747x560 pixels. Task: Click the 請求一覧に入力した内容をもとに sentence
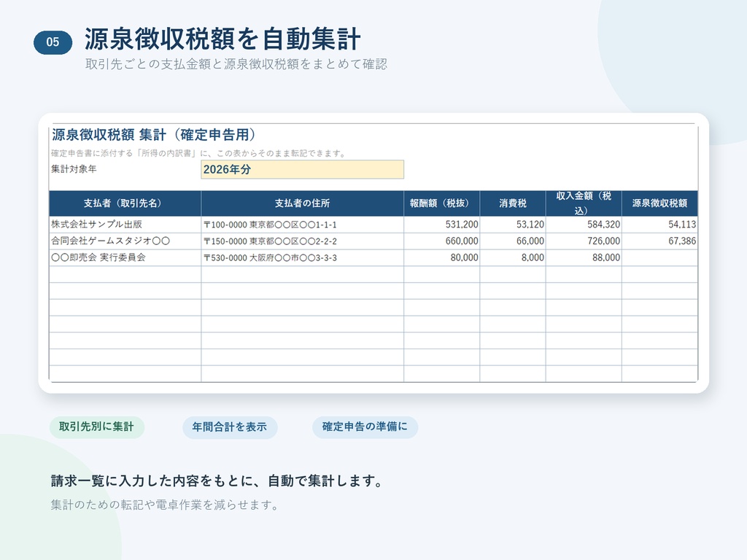click(x=217, y=481)
